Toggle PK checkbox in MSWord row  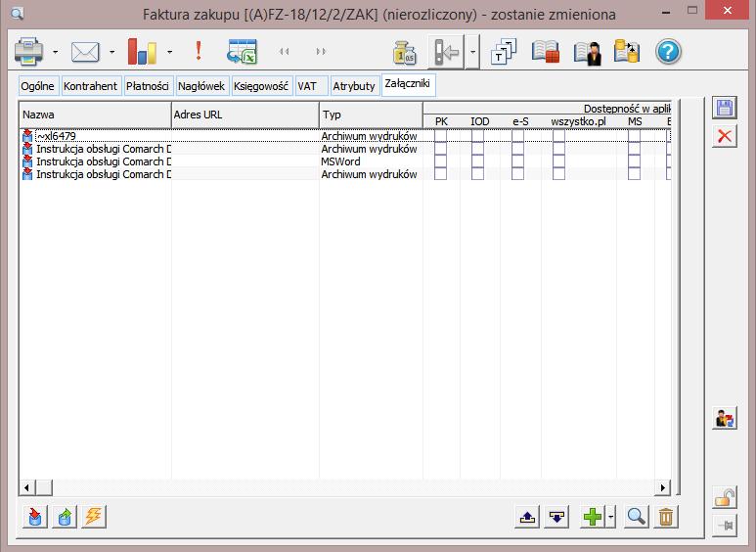[440, 161]
